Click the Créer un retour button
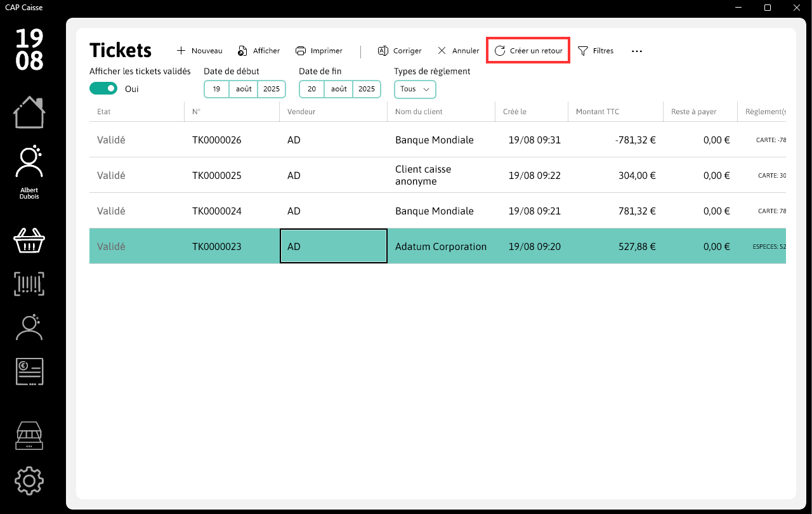This screenshot has width=812, height=514. point(528,51)
